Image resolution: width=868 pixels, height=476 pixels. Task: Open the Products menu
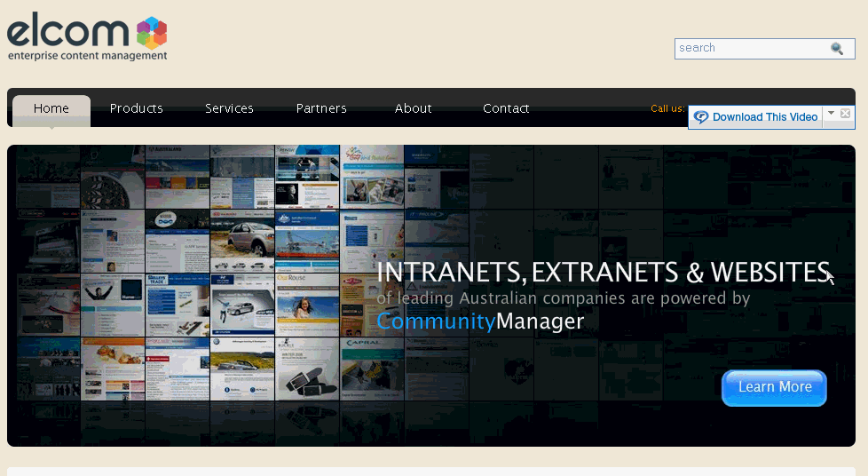(136, 108)
